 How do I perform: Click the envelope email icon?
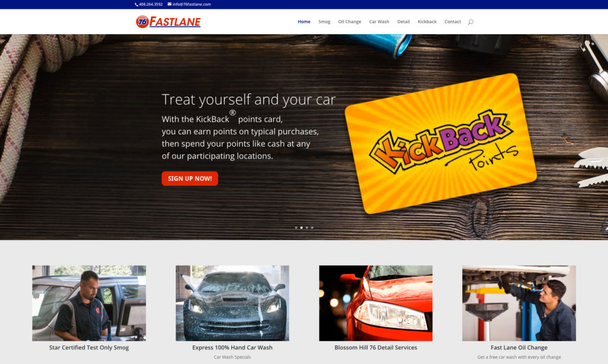pyautogui.click(x=169, y=5)
